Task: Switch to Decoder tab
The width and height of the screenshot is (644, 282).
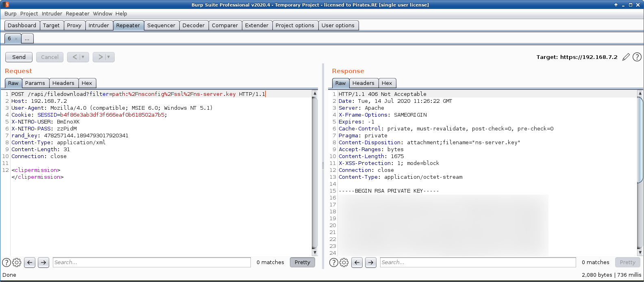Action: tap(194, 25)
